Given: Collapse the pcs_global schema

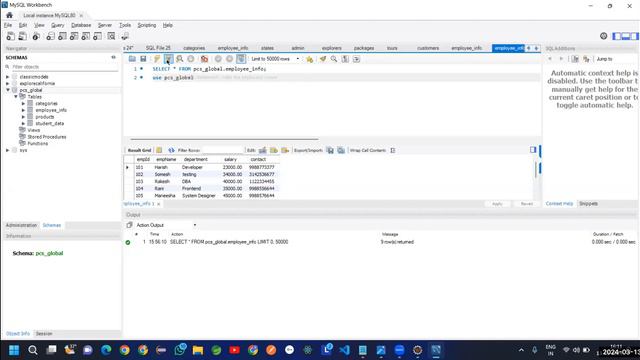Looking at the screenshot, I should click(7, 90).
